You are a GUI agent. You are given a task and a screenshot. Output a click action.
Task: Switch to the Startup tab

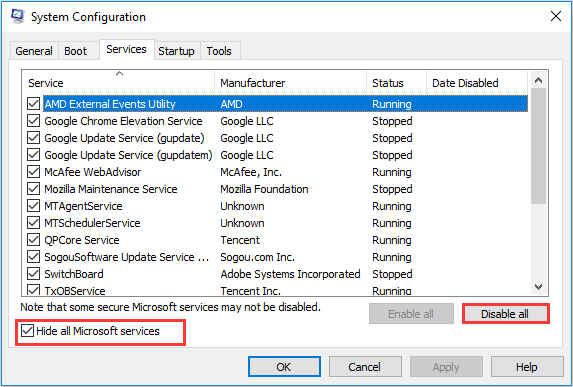(177, 51)
